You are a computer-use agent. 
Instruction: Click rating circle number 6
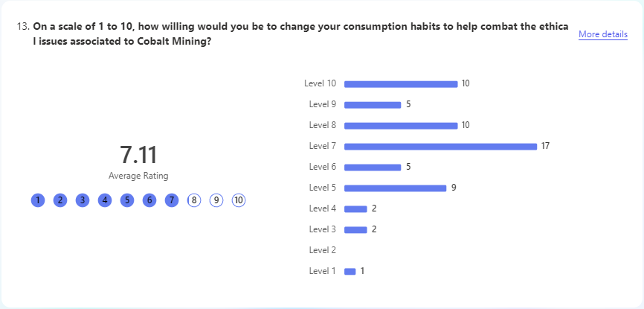(x=149, y=200)
